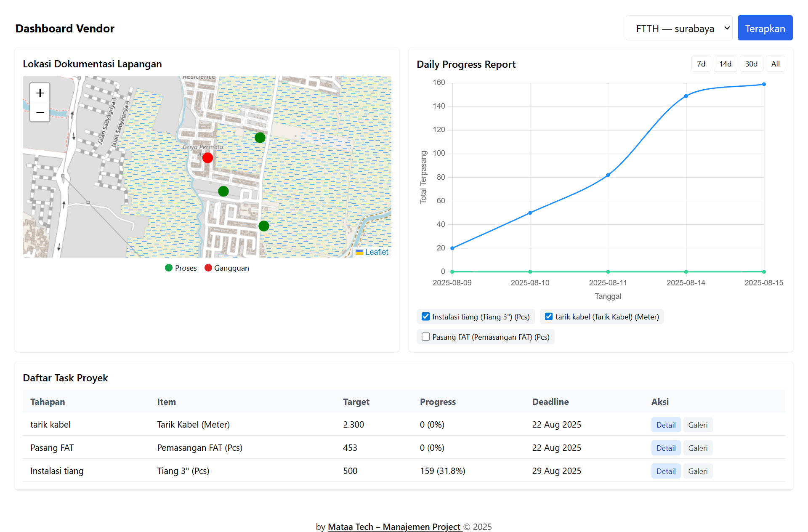Open the FTTH — surabaya project dropdown
This screenshot has width=808, height=532.
tap(679, 28)
